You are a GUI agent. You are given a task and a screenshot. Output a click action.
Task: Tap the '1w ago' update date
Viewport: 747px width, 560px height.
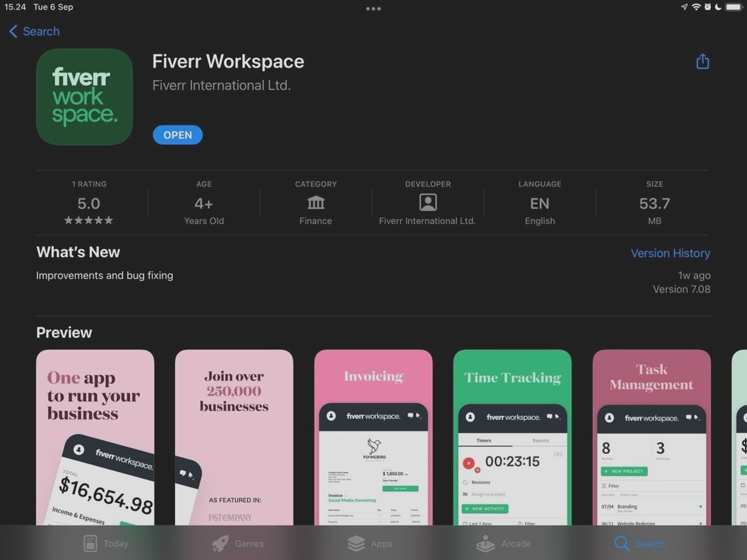tap(694, 275)
